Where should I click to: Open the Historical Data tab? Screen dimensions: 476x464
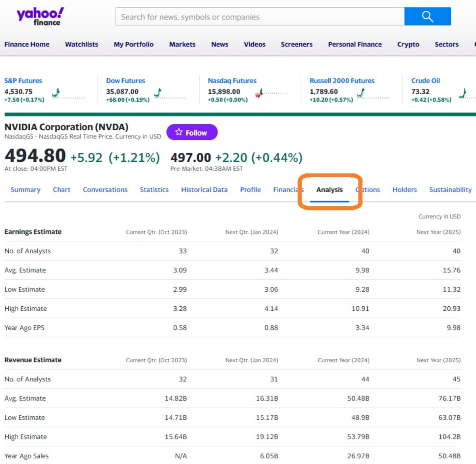204,189
